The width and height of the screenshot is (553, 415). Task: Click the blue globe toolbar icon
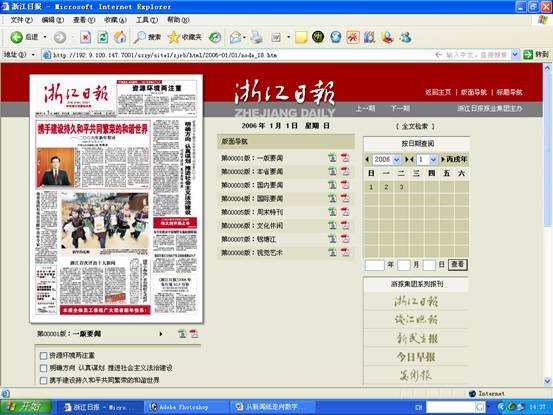coord(335,37)
